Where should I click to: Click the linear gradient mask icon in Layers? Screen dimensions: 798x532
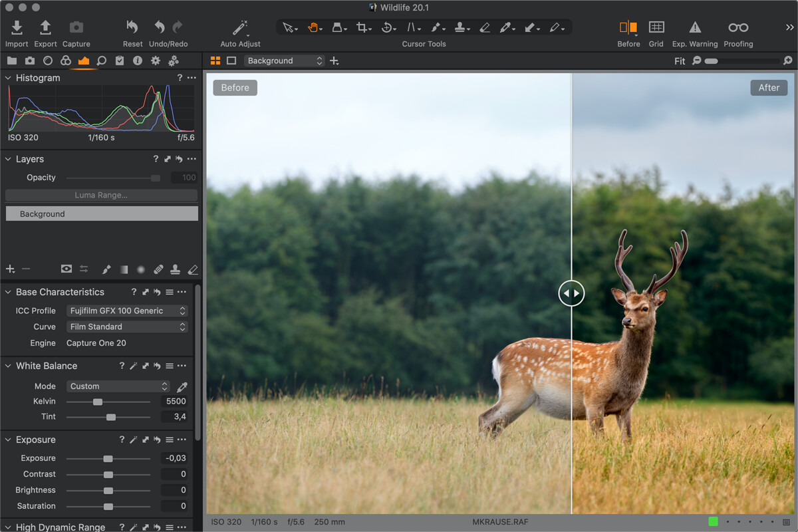pyautogui.click(x=124, y=269)
